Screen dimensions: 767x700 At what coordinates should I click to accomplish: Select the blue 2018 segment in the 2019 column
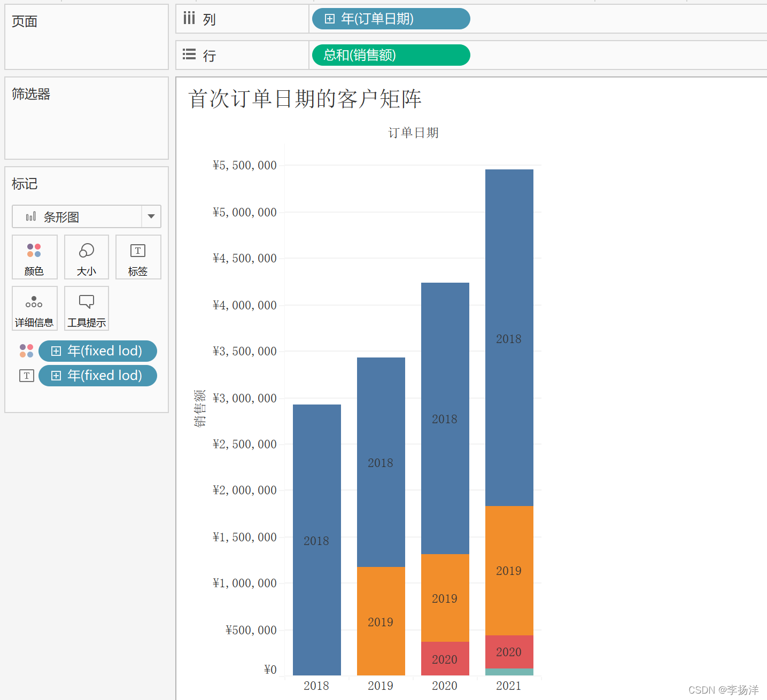tap(381, 462)
